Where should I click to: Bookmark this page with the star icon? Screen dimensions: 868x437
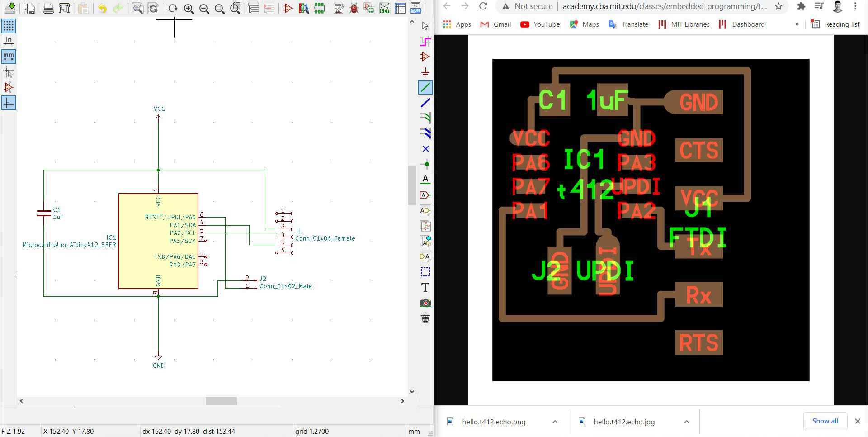[x=778, y=6]
